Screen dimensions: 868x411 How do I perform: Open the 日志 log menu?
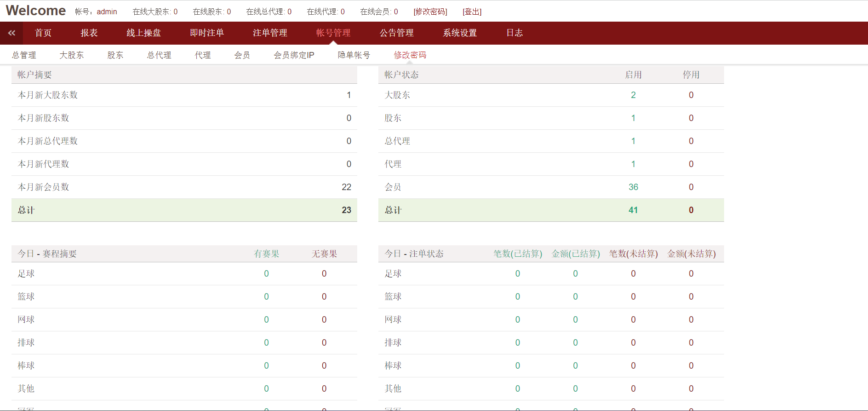[514, 33]
